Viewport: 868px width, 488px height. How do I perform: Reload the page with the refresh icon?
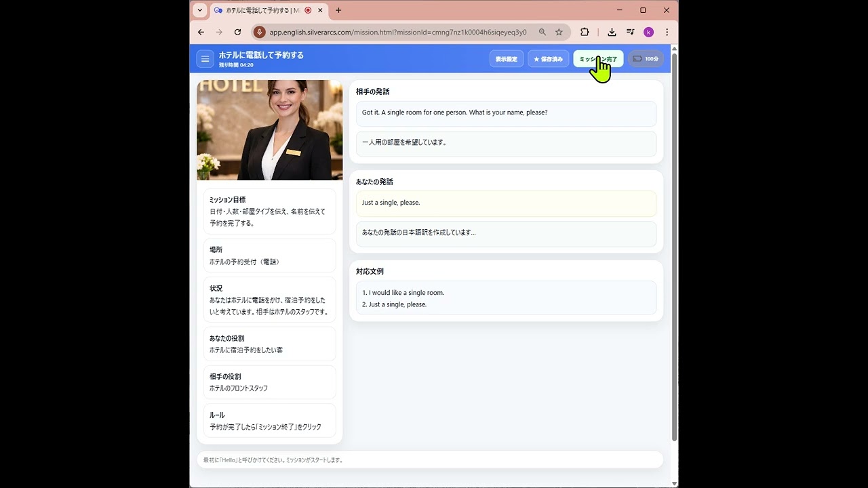(237, 32)
